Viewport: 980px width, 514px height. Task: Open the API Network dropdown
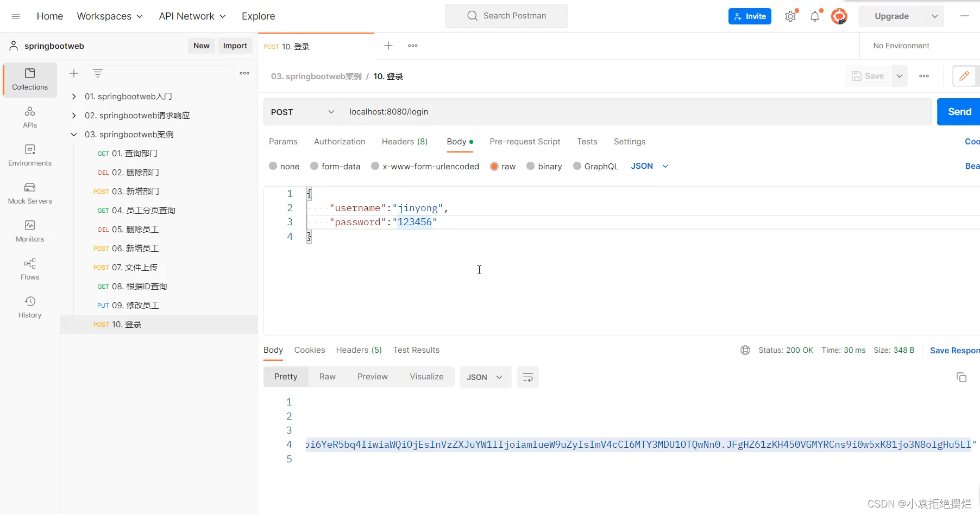[192, 16]
